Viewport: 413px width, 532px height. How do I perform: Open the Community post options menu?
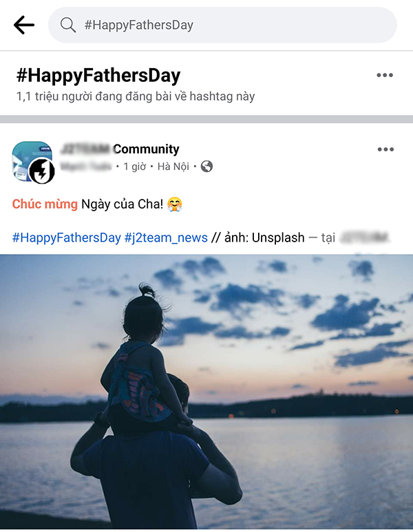tap(385, 149)
